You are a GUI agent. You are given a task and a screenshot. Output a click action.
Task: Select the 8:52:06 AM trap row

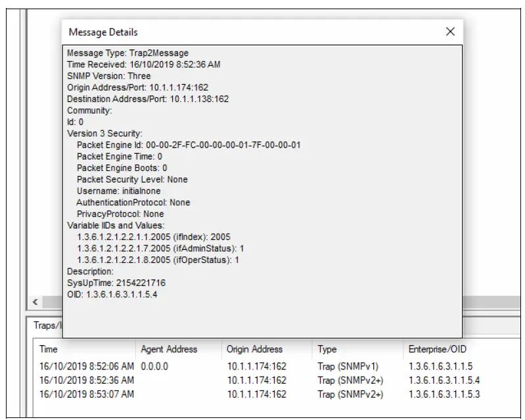tap(86, 366)
